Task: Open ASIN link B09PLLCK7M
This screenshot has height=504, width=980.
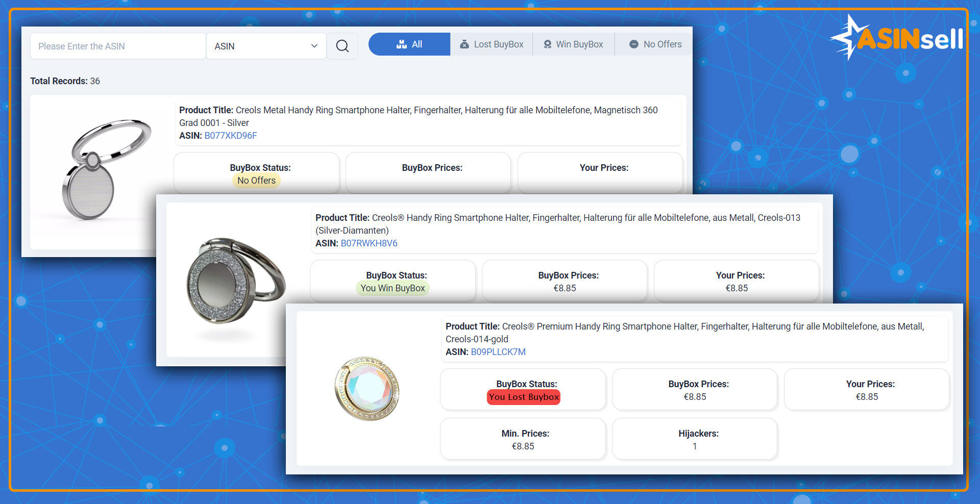Action: [x=498, y=351]
